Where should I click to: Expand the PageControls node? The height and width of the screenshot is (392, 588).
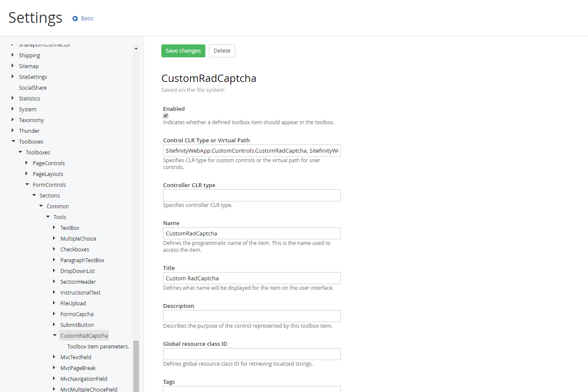27,163
